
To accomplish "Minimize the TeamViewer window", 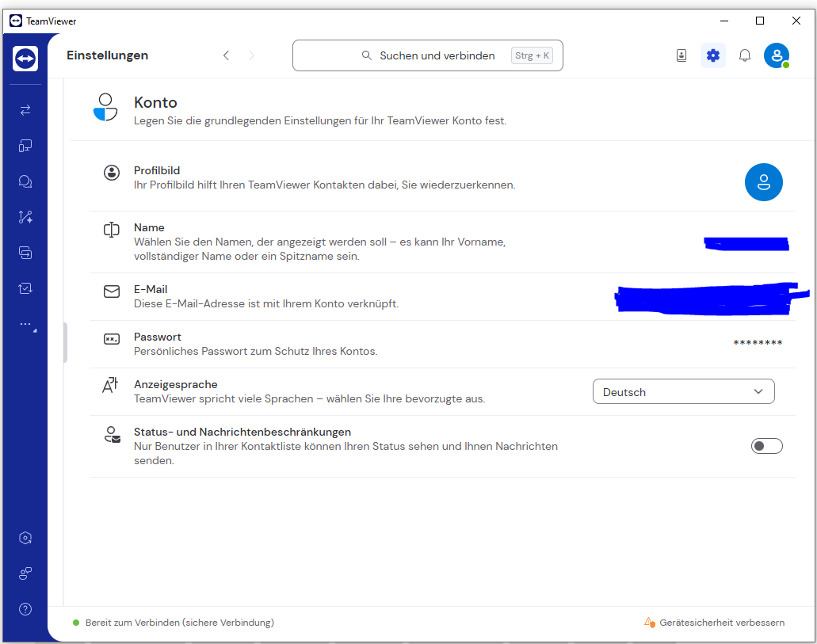I will (723, 21).
